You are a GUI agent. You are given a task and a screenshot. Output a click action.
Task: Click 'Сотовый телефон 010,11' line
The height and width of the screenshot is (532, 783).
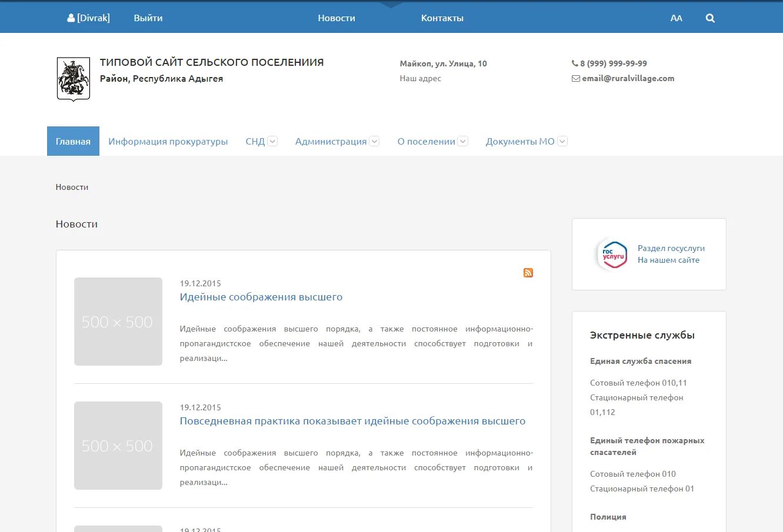click(x=638, y=383)
